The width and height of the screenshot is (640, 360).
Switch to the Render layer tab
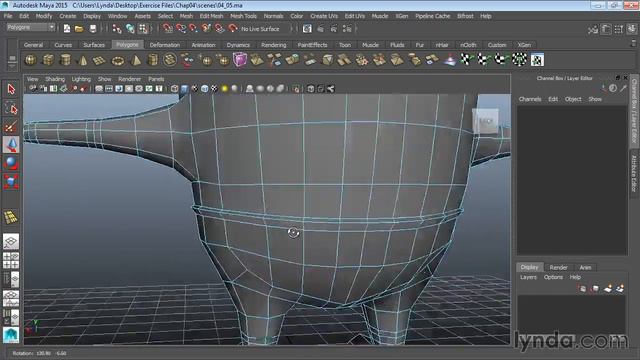(558, 267)
